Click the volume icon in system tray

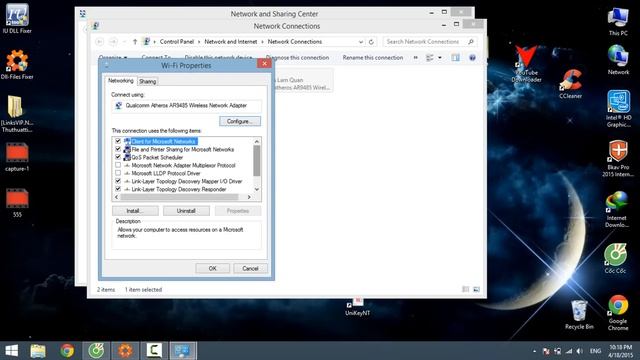tap(579, 351)
